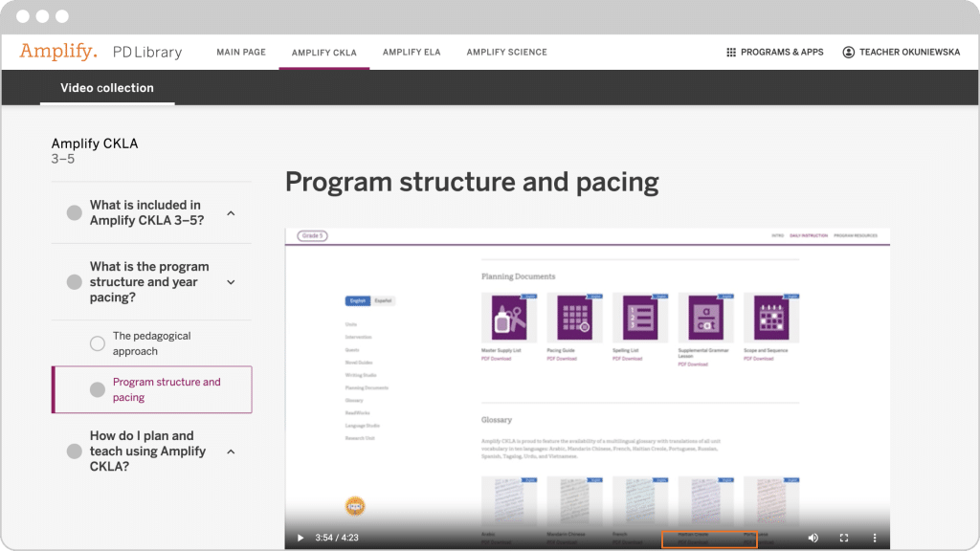Click PDF Download under Supplemental Grammar Lesson
The width and height of the screenshot is (980, 551).
click(x=693, y=364)
